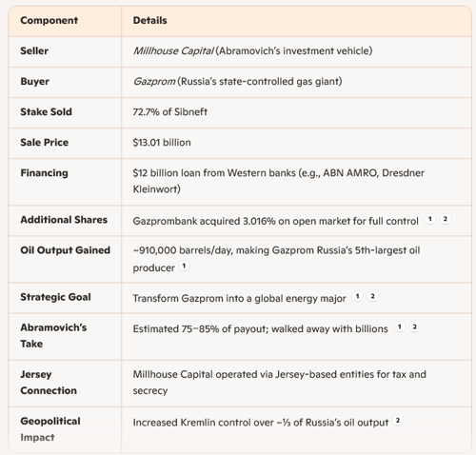Open citation 1 in Additional Shares row
Viewport: 476px width, 455px height.
click(430, 219)
